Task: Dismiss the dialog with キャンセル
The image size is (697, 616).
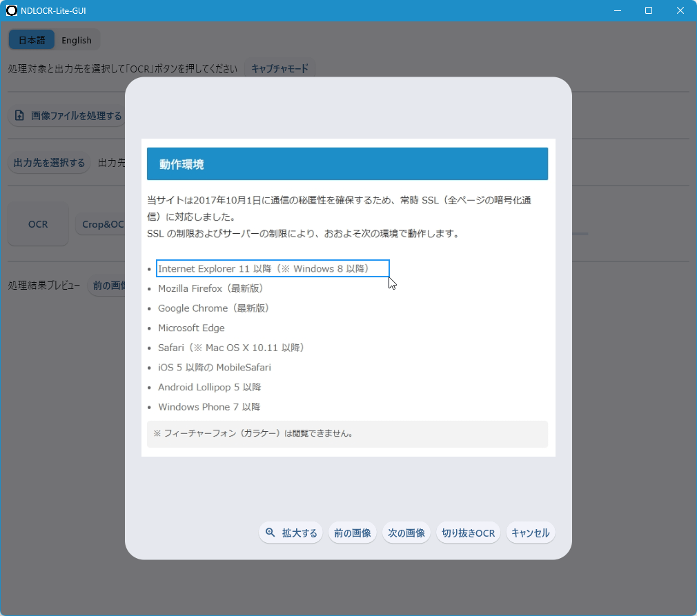Action: tap(530, 533)
